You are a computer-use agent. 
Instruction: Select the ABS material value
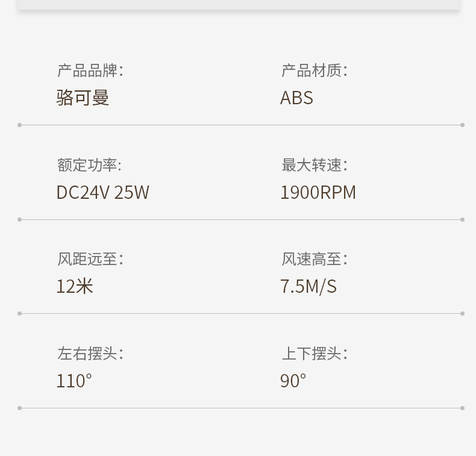[296, 98]
